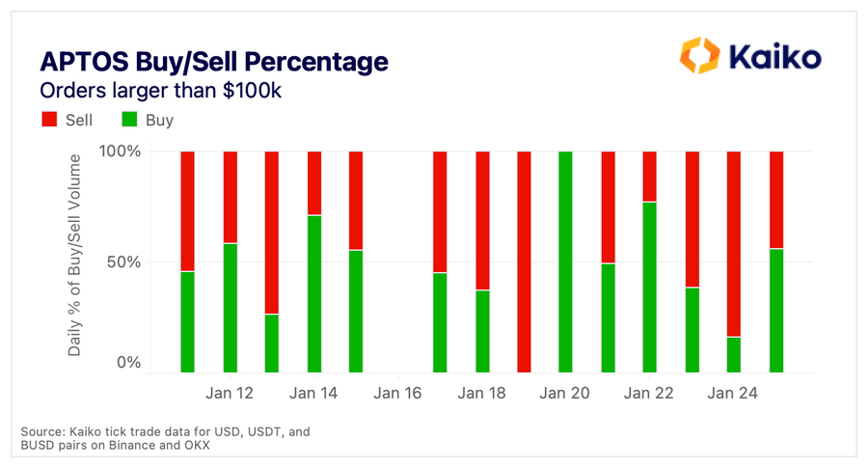The image size is (868, 468).
Task: Click the green segment of Jan 14 bar
Action: click(313, 293)
